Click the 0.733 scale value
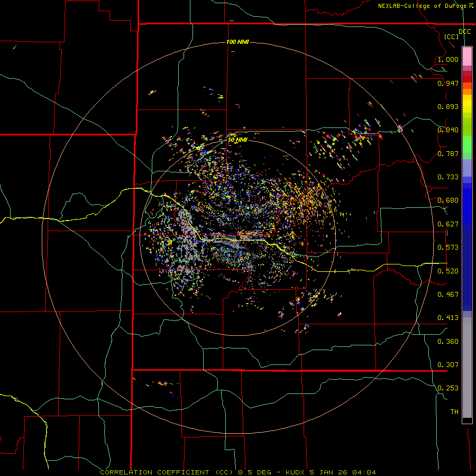This screenshot has height=476, width=476. [x=448, y=177]
